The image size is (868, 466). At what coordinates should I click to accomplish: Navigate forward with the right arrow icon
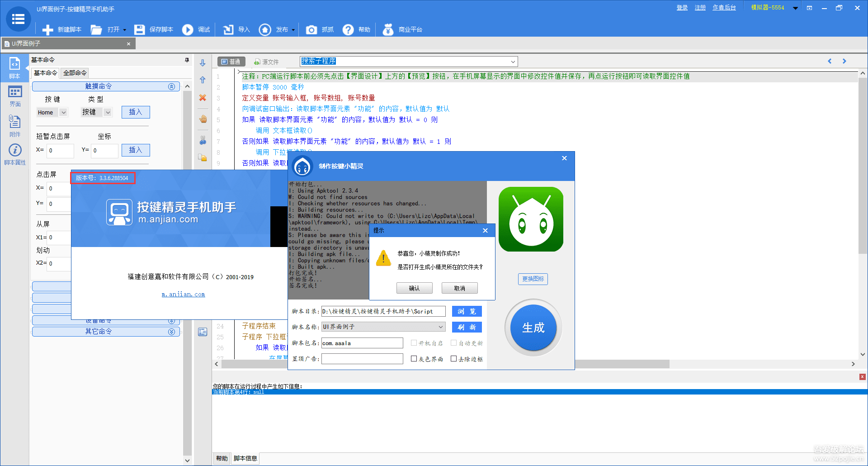[x=844, y=61]
